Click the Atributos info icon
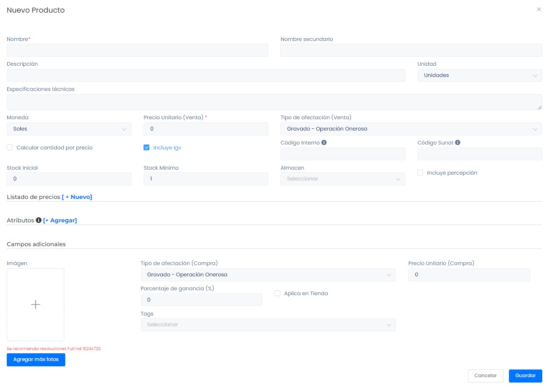 tap(39, 220)
